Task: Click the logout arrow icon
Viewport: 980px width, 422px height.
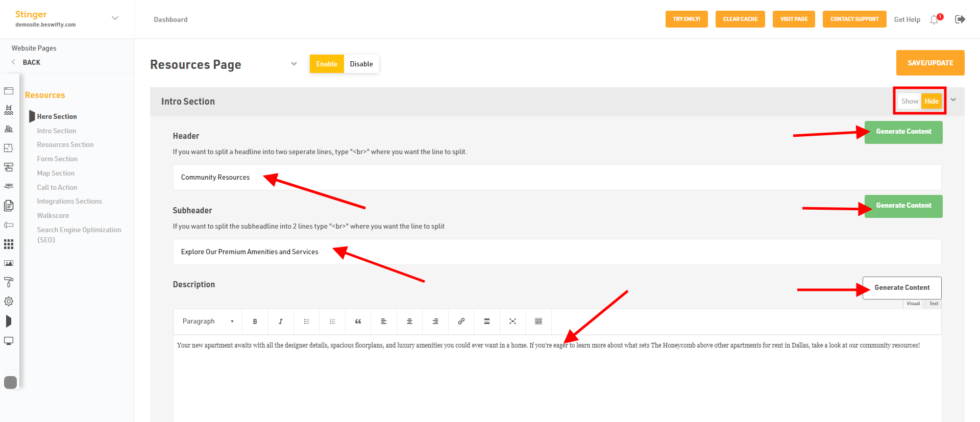Action: pyautogui.click(x=960, y=19)
